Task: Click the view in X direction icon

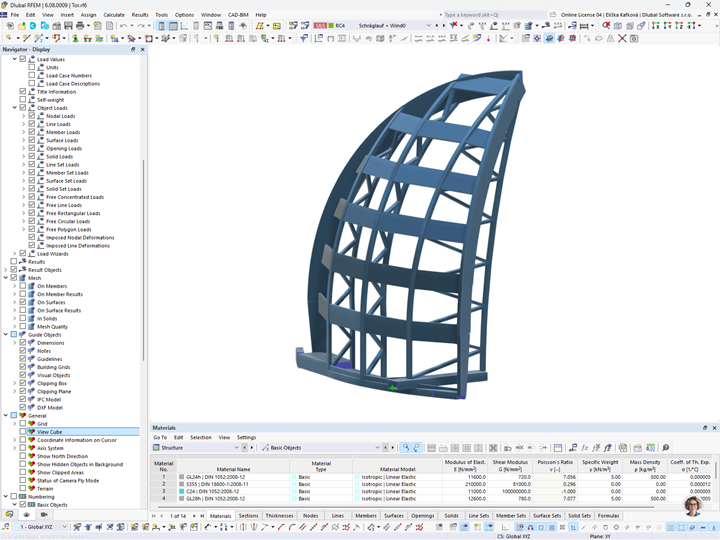Action: [x=656, y=25]
